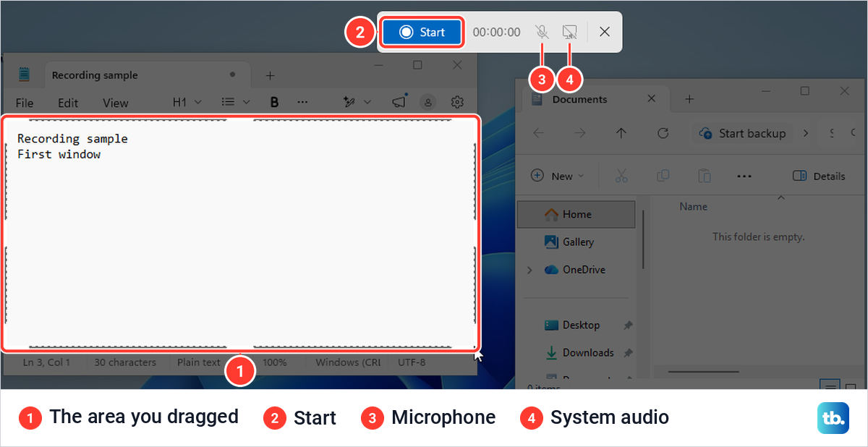
Task: Click the Paste clipboard icon
Action: (x=704, y=176)
